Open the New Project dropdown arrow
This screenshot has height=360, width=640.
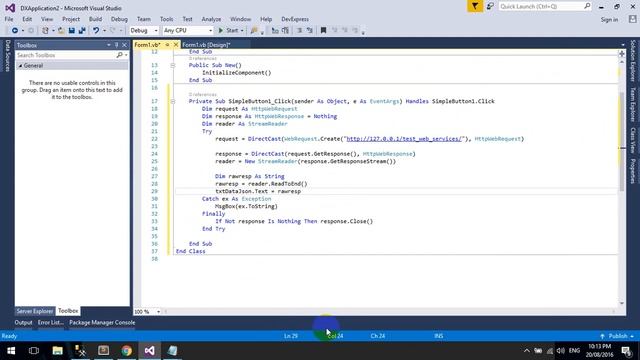click(x=53, y=31)
